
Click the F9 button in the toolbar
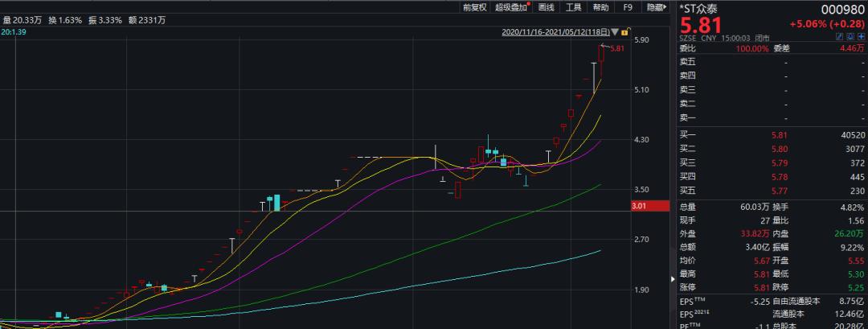click(x=627, y=7)
